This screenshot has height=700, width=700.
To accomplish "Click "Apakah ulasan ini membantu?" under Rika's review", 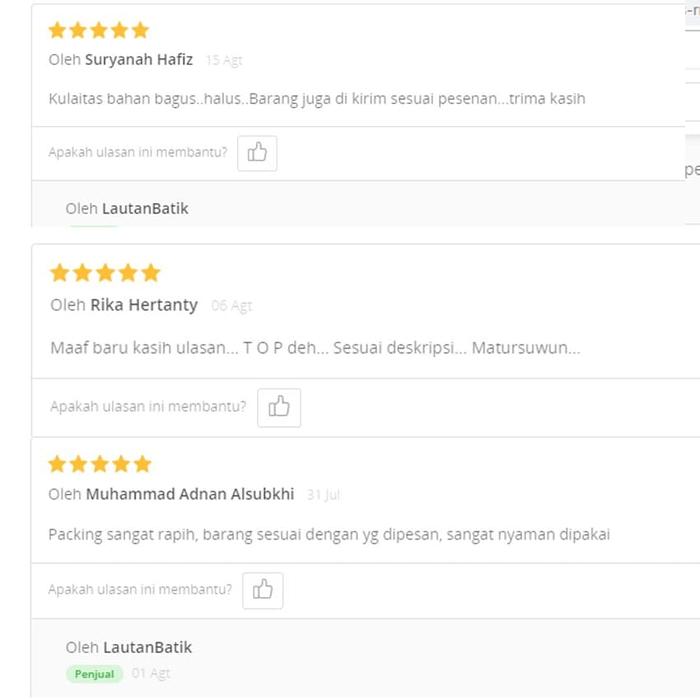I will [x=148, y=407].
